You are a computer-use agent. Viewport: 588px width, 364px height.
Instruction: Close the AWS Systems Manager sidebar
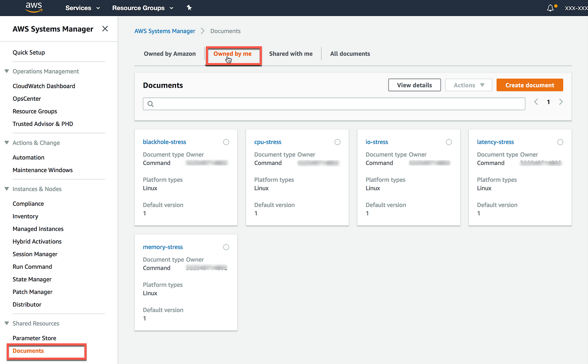pos(105,29)
